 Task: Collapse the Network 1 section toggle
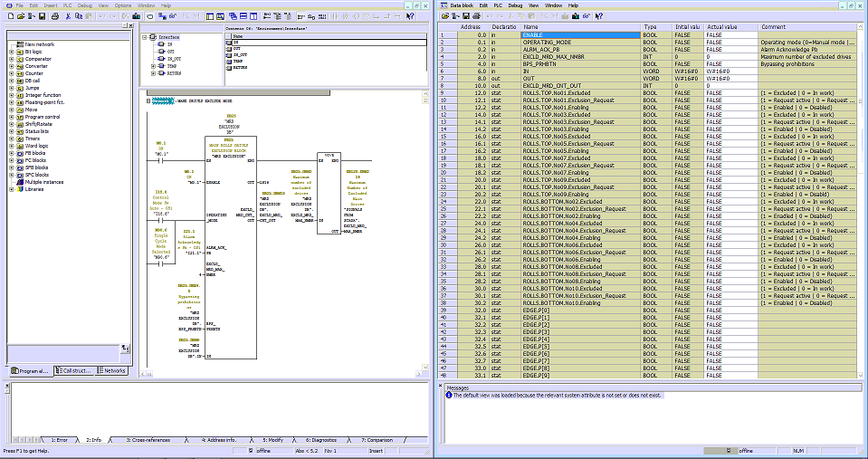(148, 102)
